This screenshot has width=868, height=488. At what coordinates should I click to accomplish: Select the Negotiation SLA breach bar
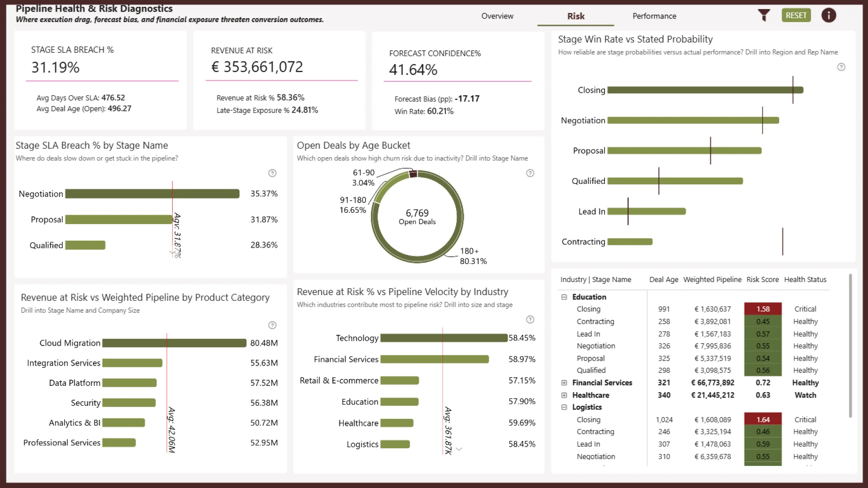click(152, 194)
